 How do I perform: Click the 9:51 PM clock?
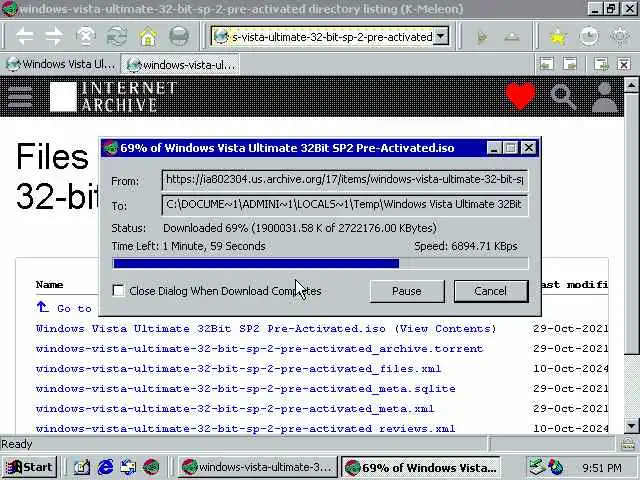[x=602, y=467]
